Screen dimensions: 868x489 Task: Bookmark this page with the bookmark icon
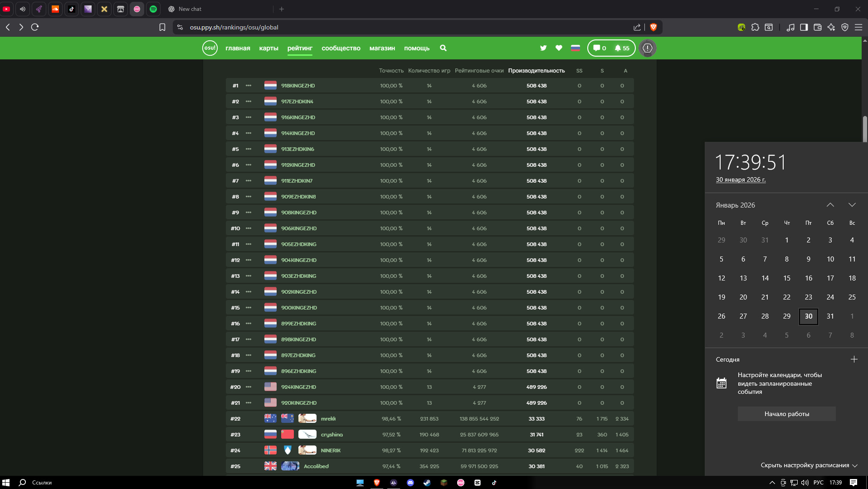point(162,27)
